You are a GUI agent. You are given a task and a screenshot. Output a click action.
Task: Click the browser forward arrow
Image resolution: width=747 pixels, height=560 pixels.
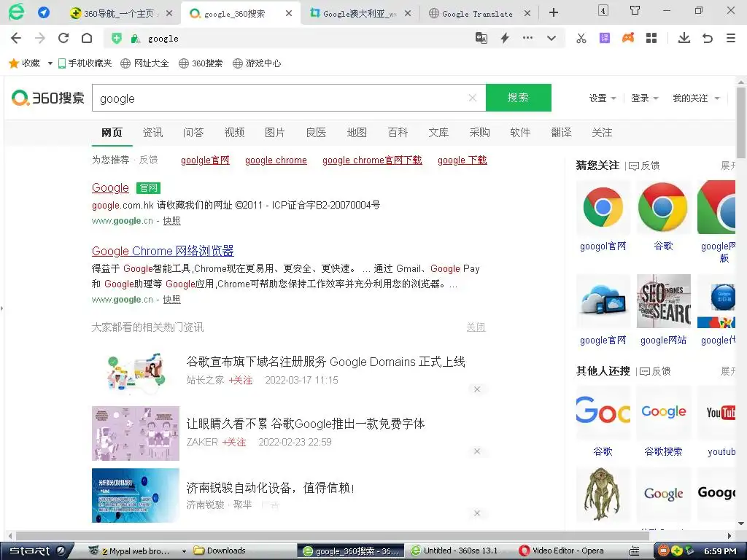click(x=40, y=38)
